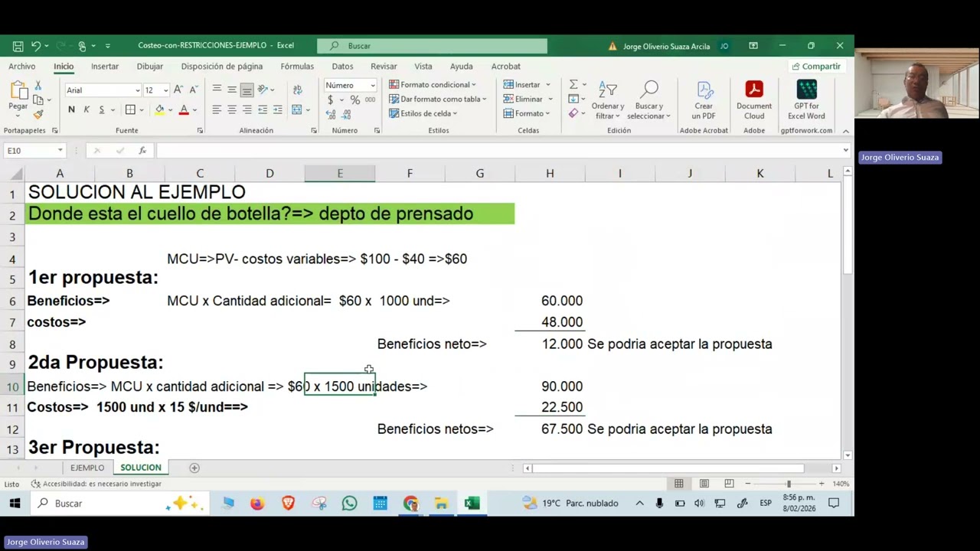Click the Increase indent icon
Viewport: 980px width, 551px height.
click(x=277, y=109)
